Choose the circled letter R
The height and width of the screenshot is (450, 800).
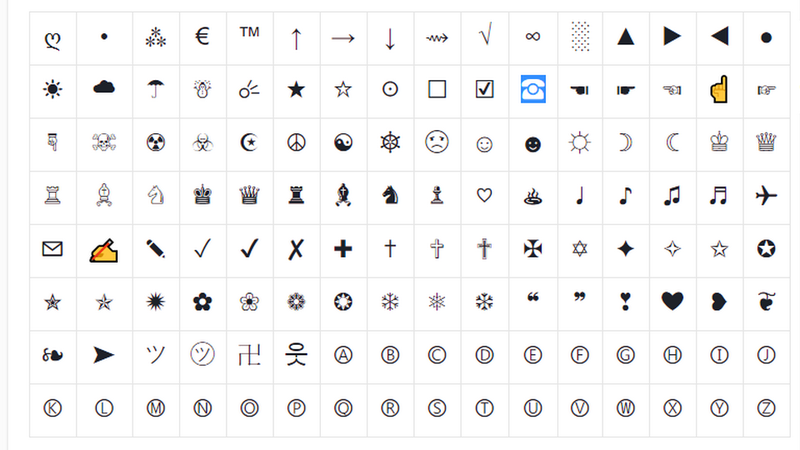[390, 408]
